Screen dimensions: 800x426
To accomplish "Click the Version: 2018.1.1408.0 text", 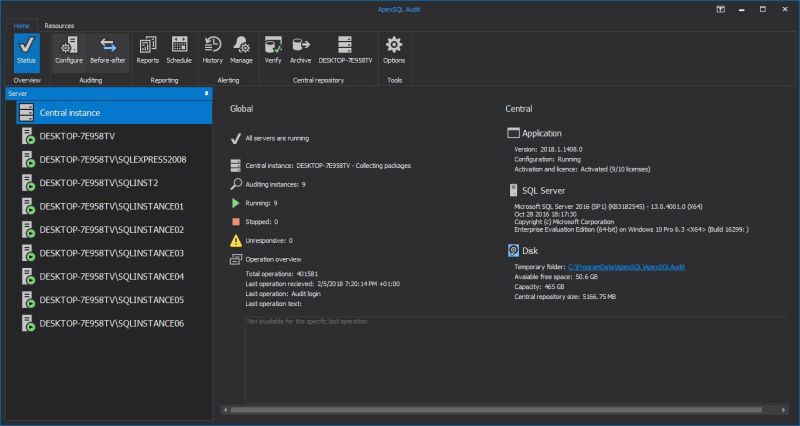I will click(548, 149).
